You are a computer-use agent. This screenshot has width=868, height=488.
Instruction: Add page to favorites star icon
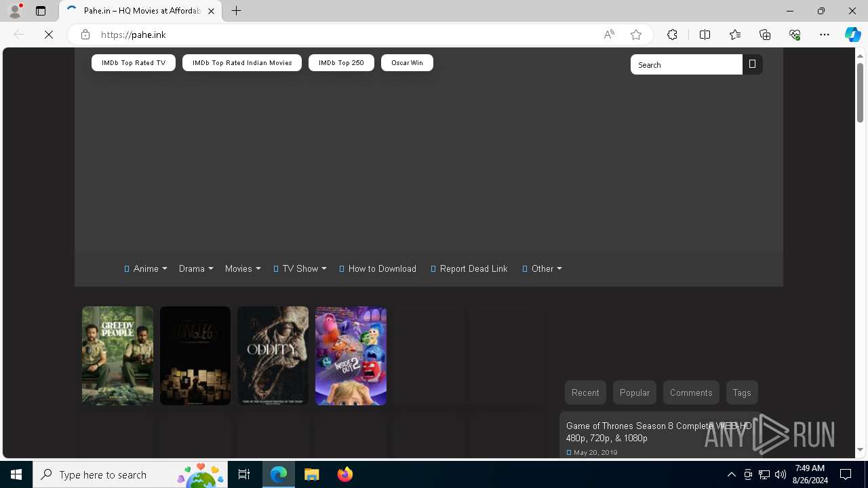tap(635, 35)
